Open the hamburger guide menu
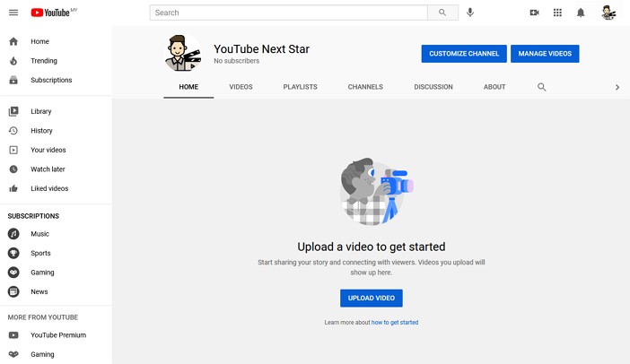Viewport: 630px width, 364px height. [13, 13]
